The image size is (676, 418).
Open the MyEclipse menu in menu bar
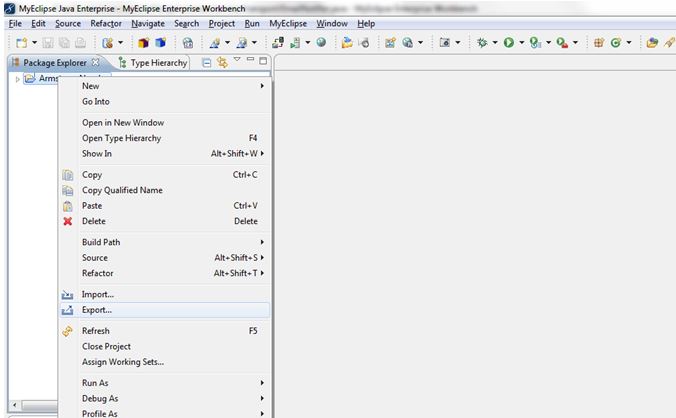click(x=288, y=24)
